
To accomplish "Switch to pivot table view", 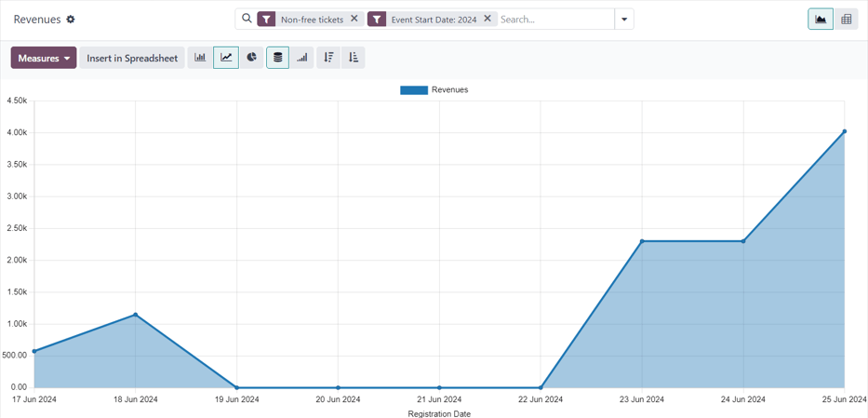I will (x=846, y=19).
